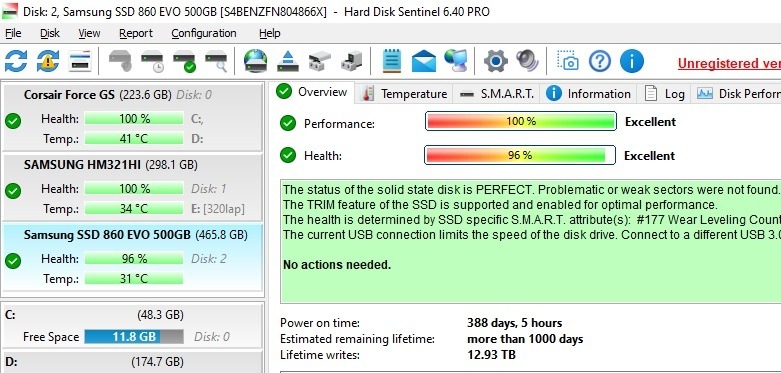Click the speaker sound icon

click(x=527, y=61)
